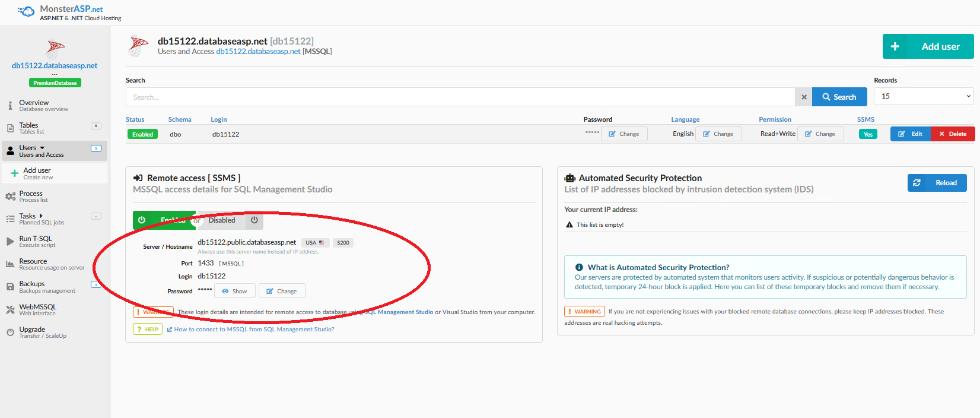980x418 pixels.
Task: Click the Run T-SQL play icon
Action: tap(10, 242)
